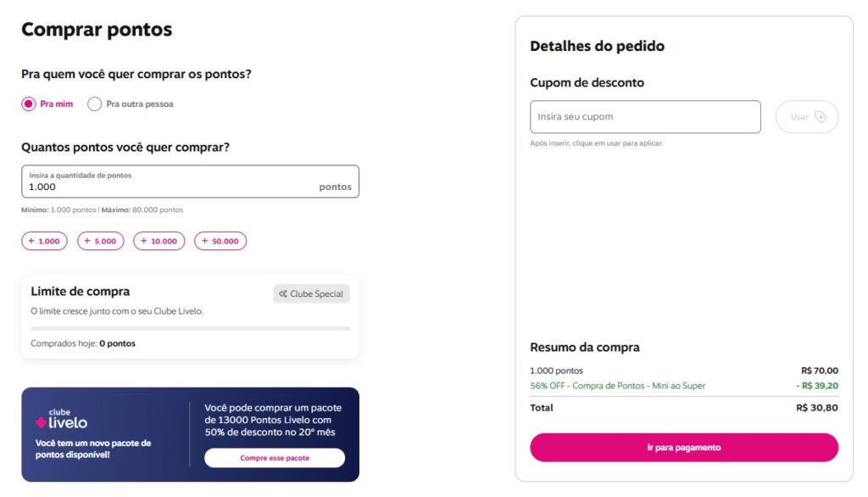Image resolution: width=868 pixels, height=497 pixels.
Task: Click the "1.000 pontos" summary line
Action: tap(556, 371)
